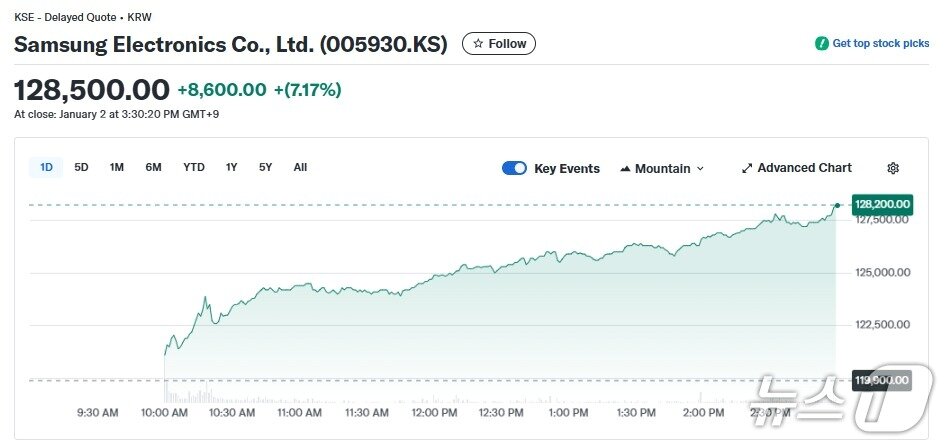Viewport: 947px width, 446px height.
Task: Show the 6M chart range
Action: (153, 167)
